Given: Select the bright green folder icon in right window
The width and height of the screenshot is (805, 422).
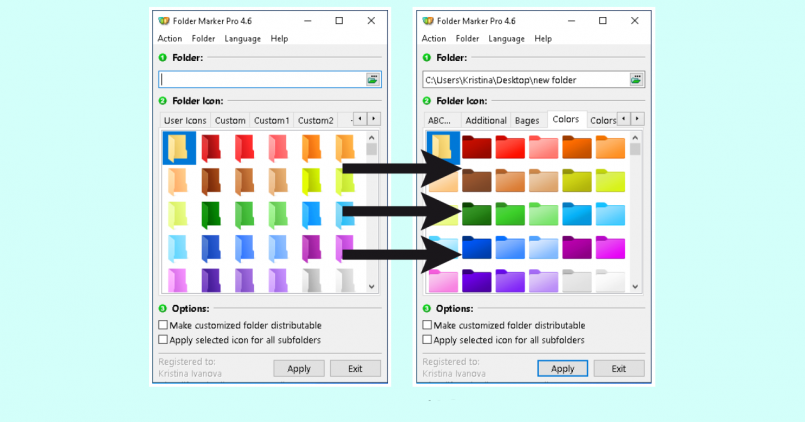Looking at the screenshot, I should [x=510, y=214].
